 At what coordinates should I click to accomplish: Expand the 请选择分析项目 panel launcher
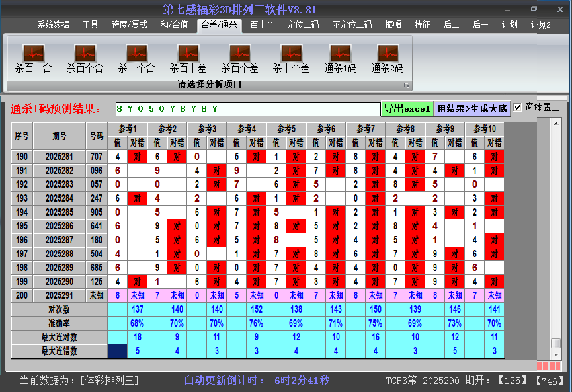(x=407, y=85)
